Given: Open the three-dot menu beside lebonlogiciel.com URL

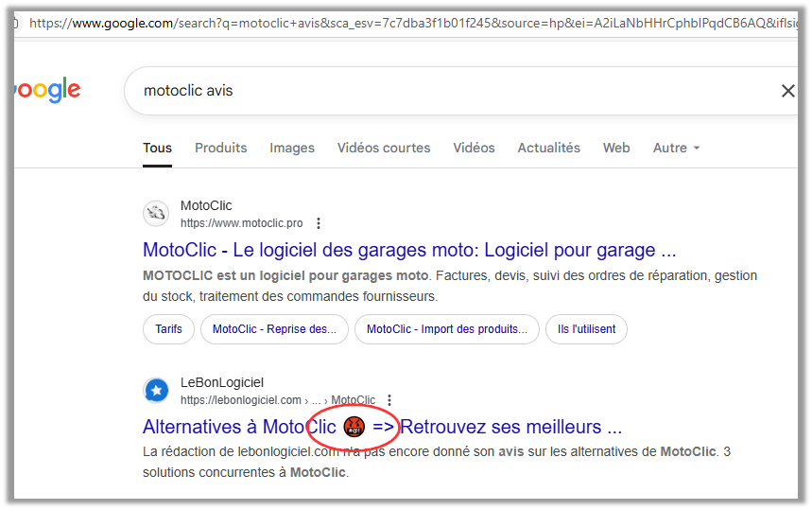Looking at the screenshot, I should coord(389,400).
